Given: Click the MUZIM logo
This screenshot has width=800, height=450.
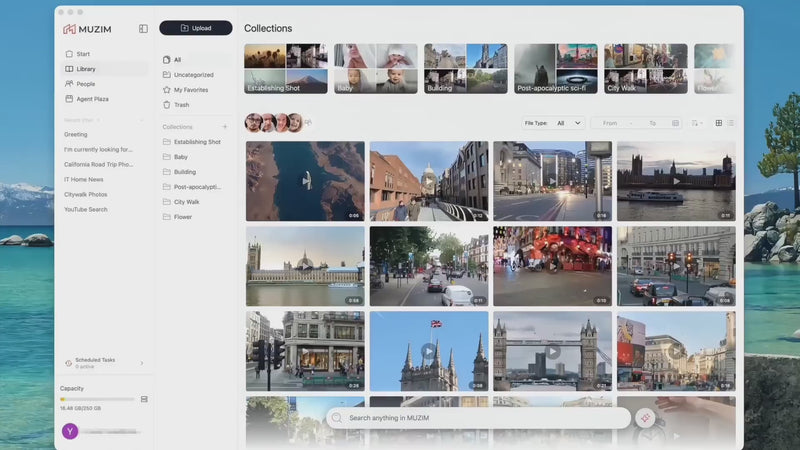Looking at the screenshot, I should (x=87, y=29).
